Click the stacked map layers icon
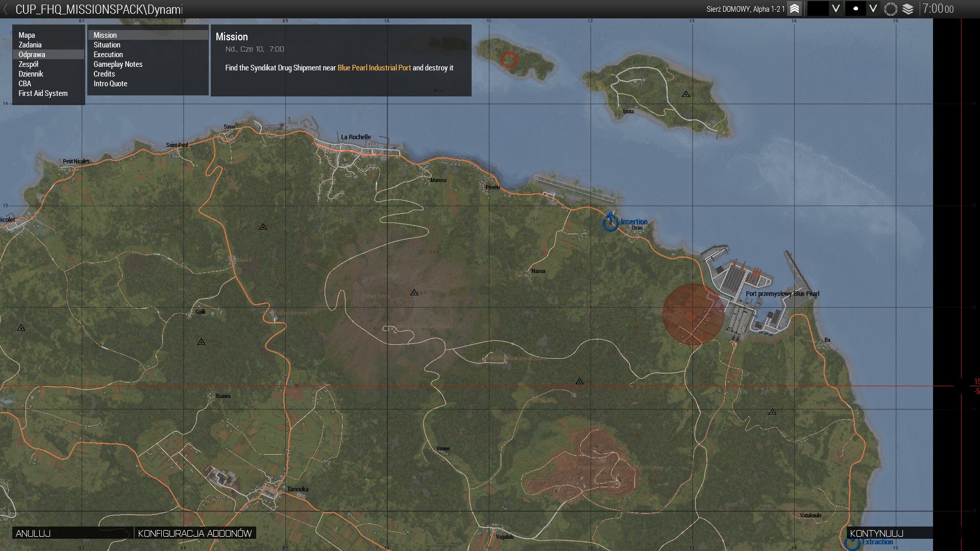980x551 pixels. pyautogui.click(x=908, y=9)
